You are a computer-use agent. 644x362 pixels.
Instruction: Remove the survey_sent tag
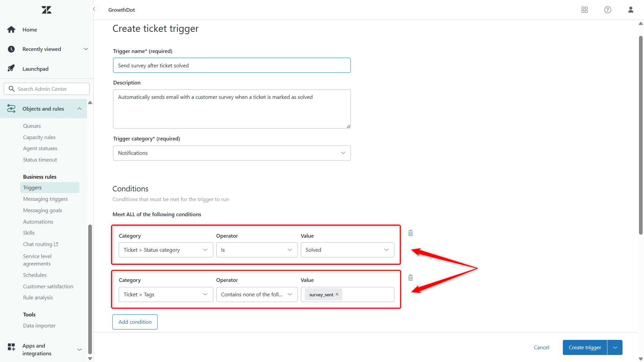(x=337, y=294)
